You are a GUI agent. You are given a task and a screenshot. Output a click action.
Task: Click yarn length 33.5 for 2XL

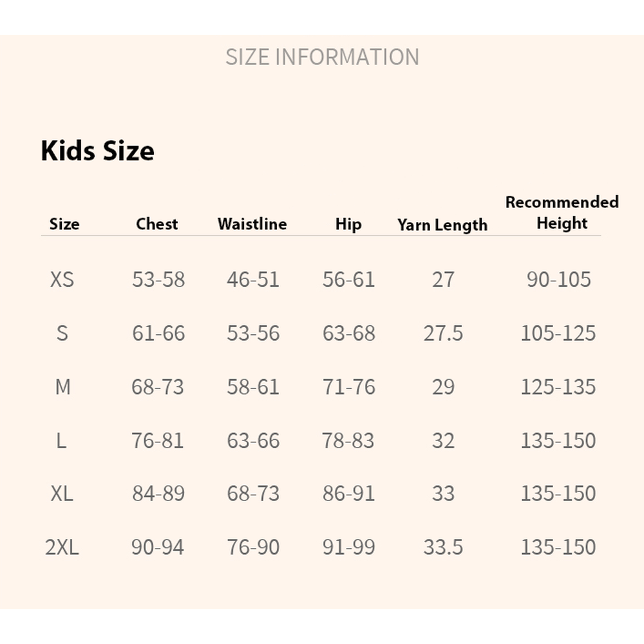click(x=443, y=547)
